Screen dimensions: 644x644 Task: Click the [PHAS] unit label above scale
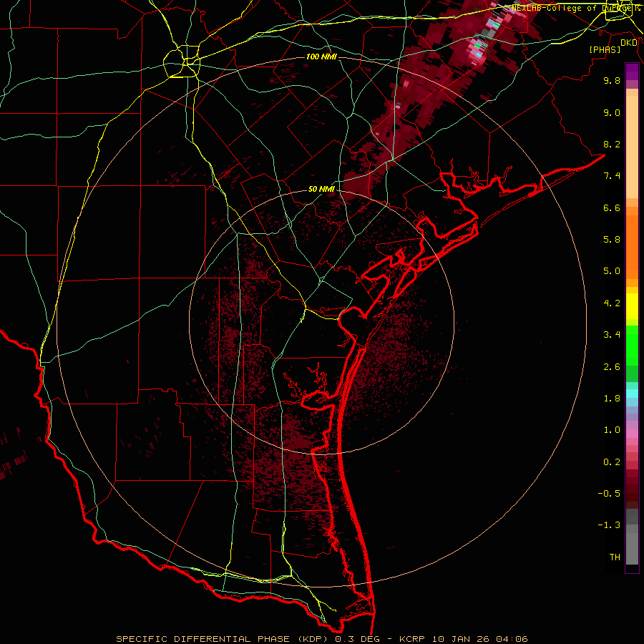click(605, 49)
